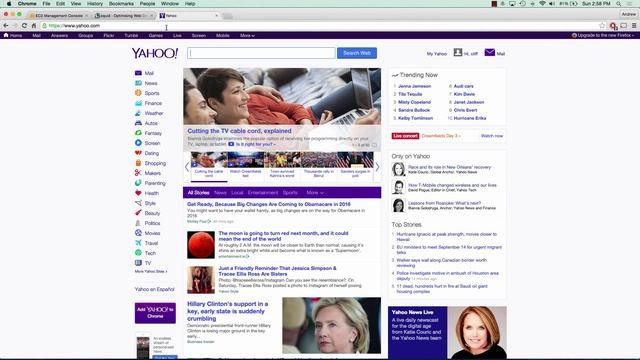The image size is (640, 360).
Task: Open the Chrome hamburger menu icon
Action: pyautogui.click(x=634, y=26)
